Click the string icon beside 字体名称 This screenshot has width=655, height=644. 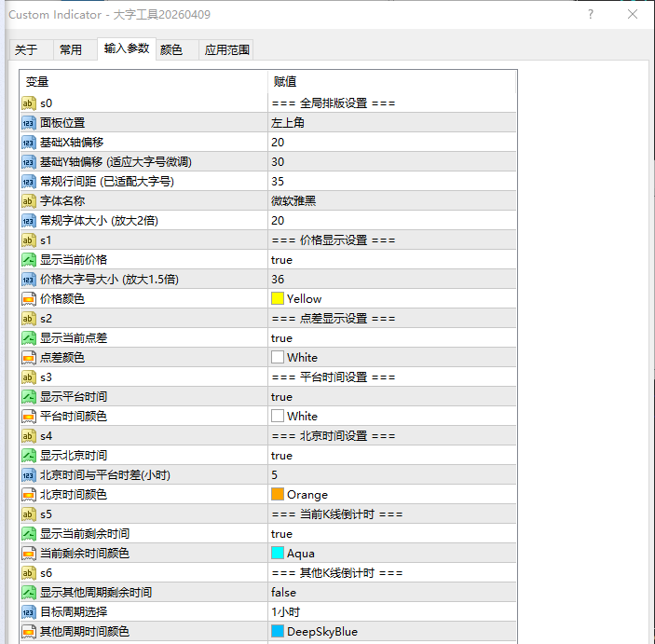[28, 201]
